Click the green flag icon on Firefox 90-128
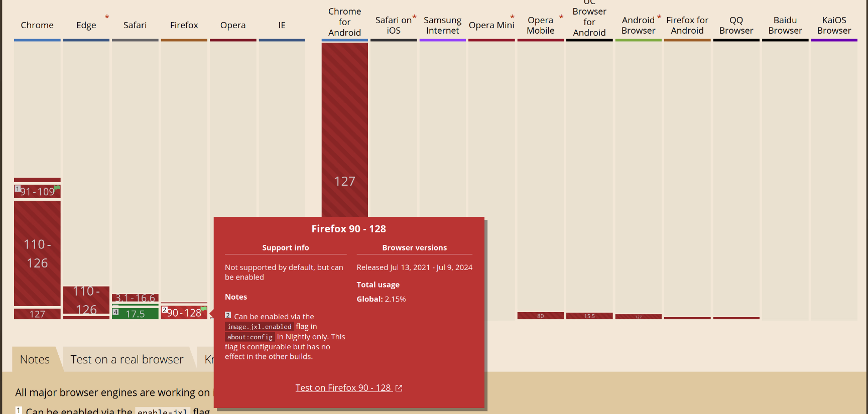Viewport: 868px width, 414px height. tap(203, 309)
